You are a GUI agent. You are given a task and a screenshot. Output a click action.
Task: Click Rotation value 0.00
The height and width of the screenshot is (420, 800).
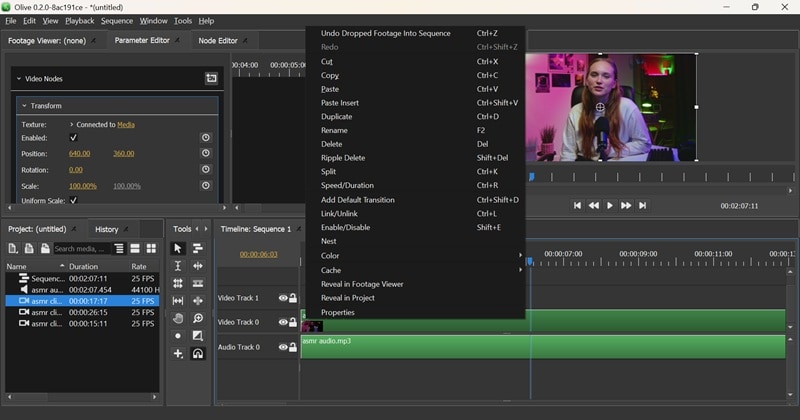[x=76, y=170]
